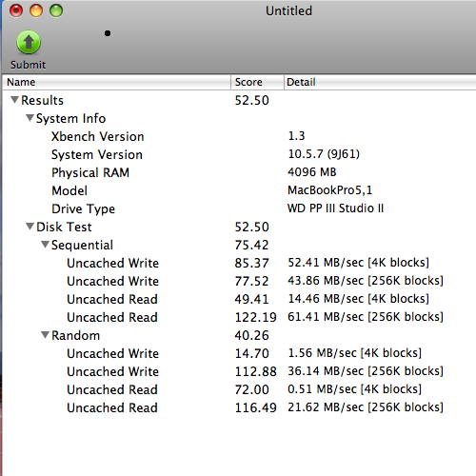Select Uncached Write row scoring 14.70
The height and width of the screenshot is (476, 476).
[239, 353]
